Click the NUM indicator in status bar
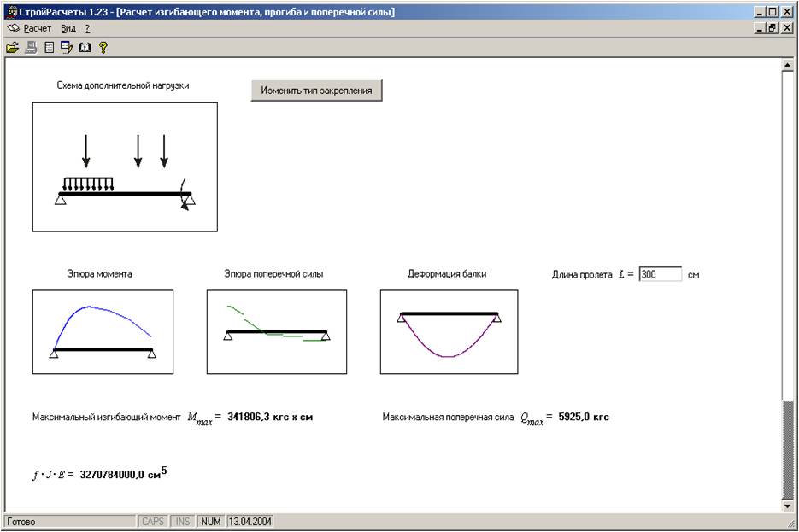This screenshot has height=532, width=799. pyautogui.click(x=210, y=522)
